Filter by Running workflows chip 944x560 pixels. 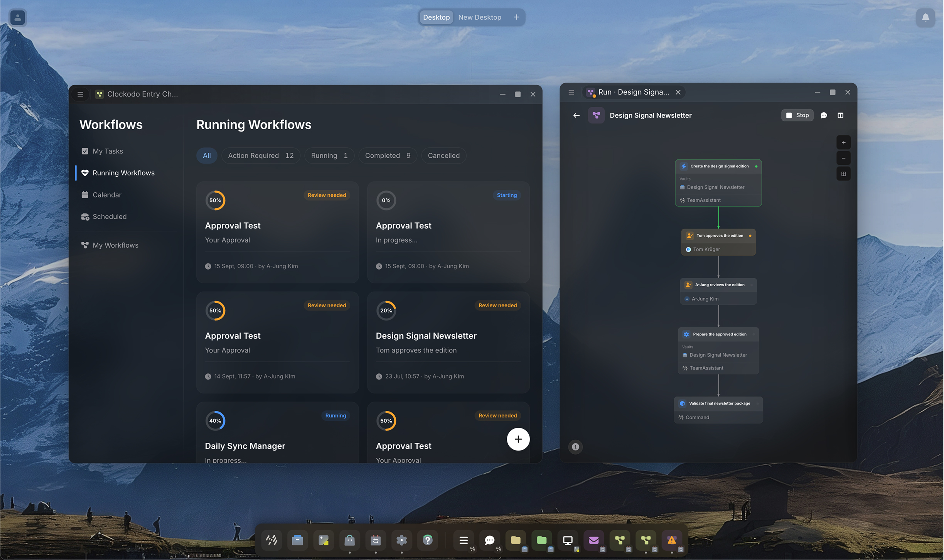click(329, 155)
